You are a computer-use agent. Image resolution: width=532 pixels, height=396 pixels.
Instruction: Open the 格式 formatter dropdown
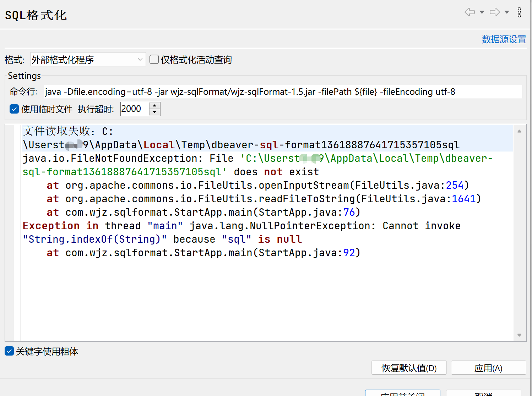pos(140,59)
